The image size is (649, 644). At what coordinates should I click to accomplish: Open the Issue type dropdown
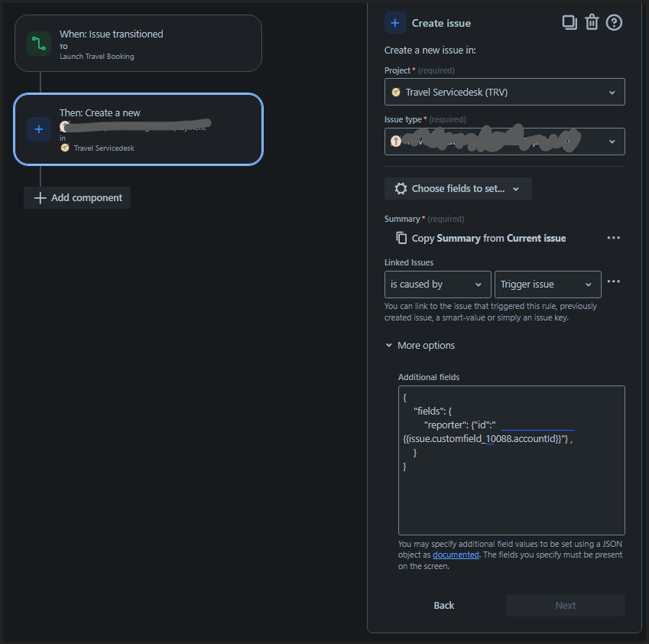(x=505, y=141)
